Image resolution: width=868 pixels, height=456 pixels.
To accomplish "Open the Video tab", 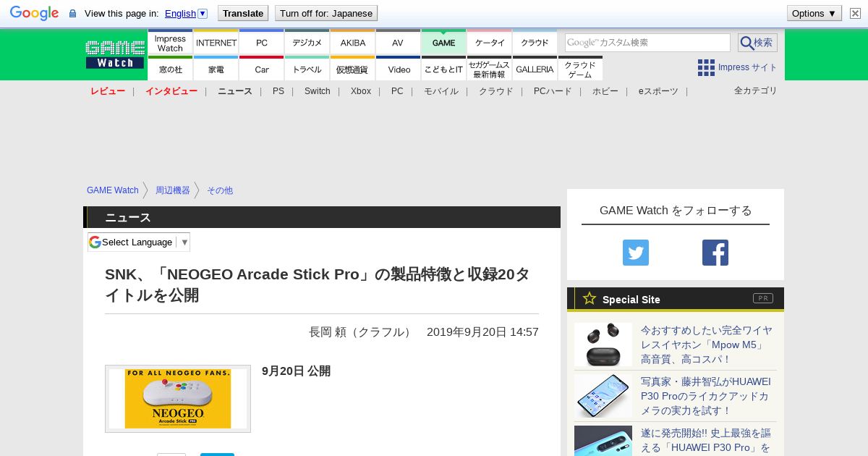I will 399,69.
